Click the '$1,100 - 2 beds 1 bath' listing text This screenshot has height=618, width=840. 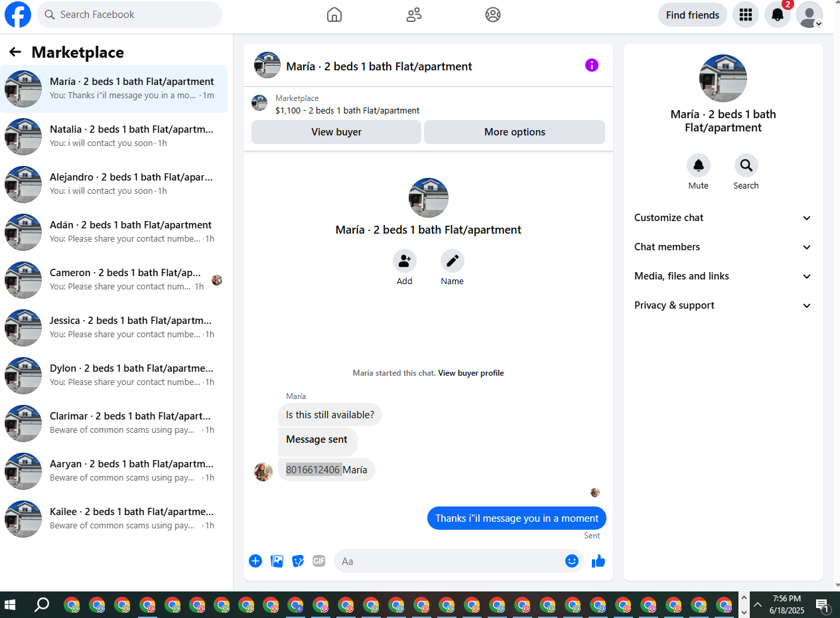(348, 111)
